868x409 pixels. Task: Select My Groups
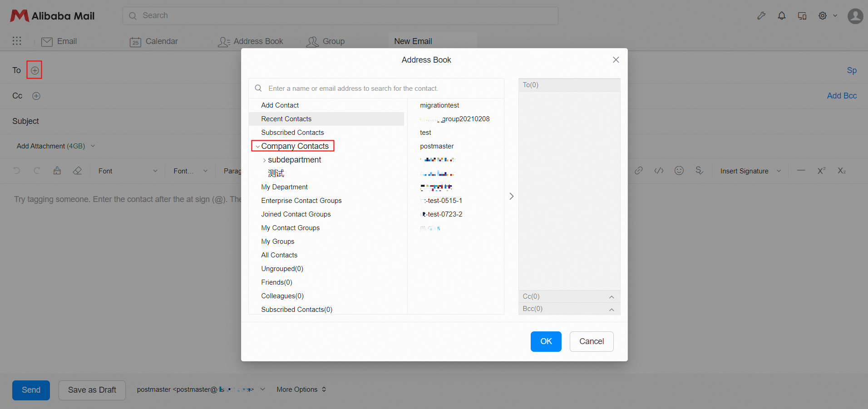277,241
